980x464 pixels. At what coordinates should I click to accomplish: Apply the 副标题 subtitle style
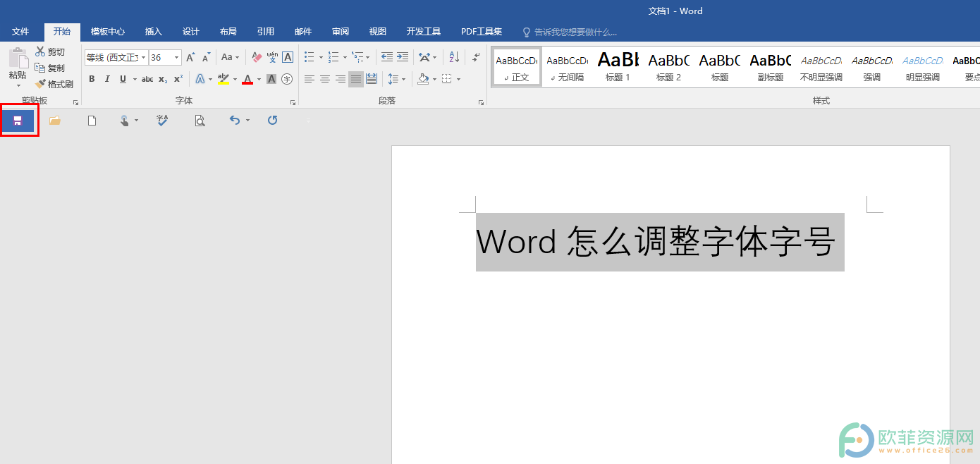coord(771,67)
